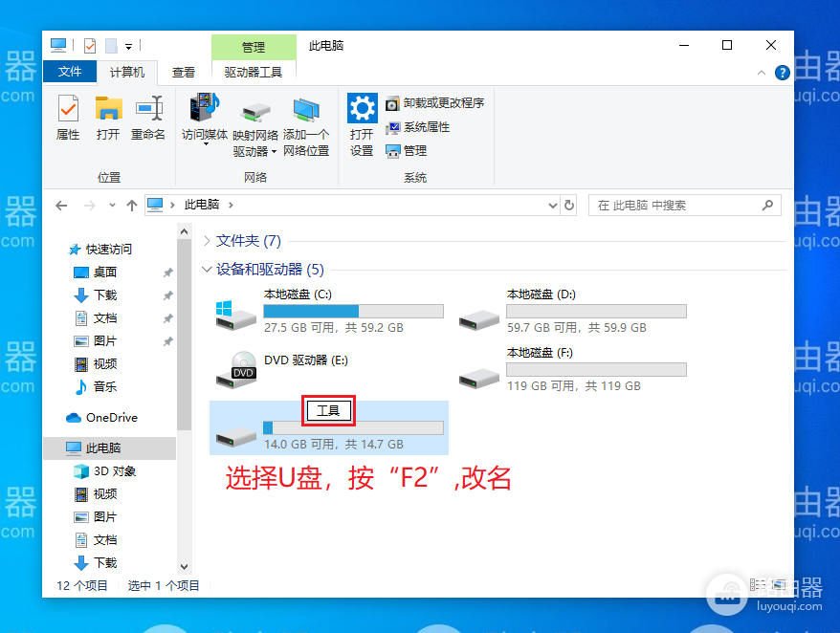Open the recent locations dropdown arrow
This screenshot has height=633, width=840.
[112, 206]
